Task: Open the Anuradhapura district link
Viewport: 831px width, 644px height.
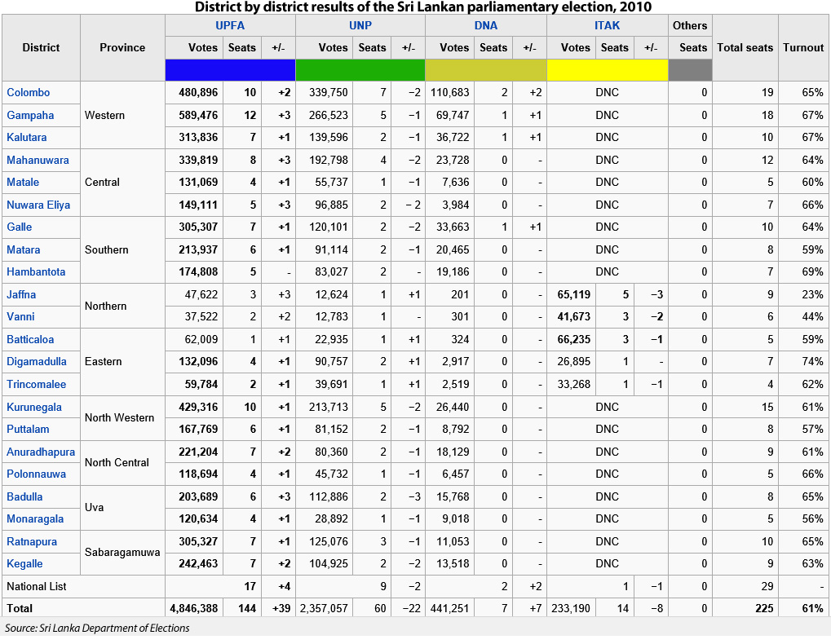Action: (x=41, y=452)
